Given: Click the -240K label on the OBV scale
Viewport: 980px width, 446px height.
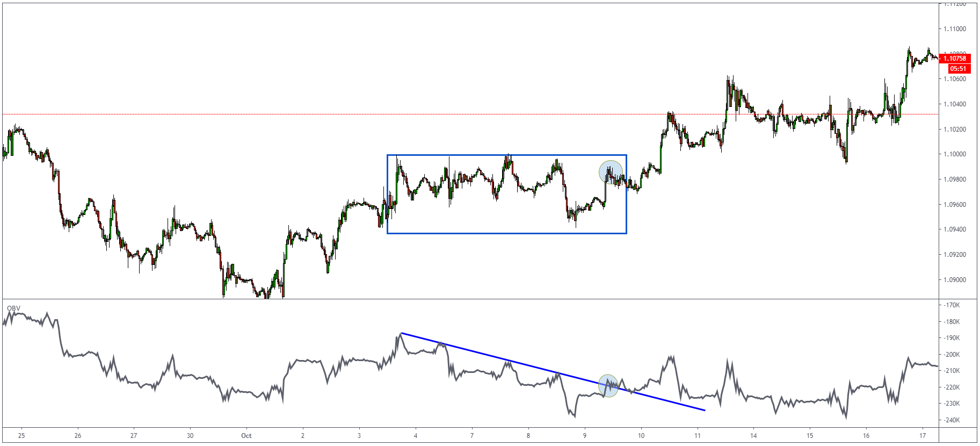Looking at the screenshot, I should click(952, 420).
